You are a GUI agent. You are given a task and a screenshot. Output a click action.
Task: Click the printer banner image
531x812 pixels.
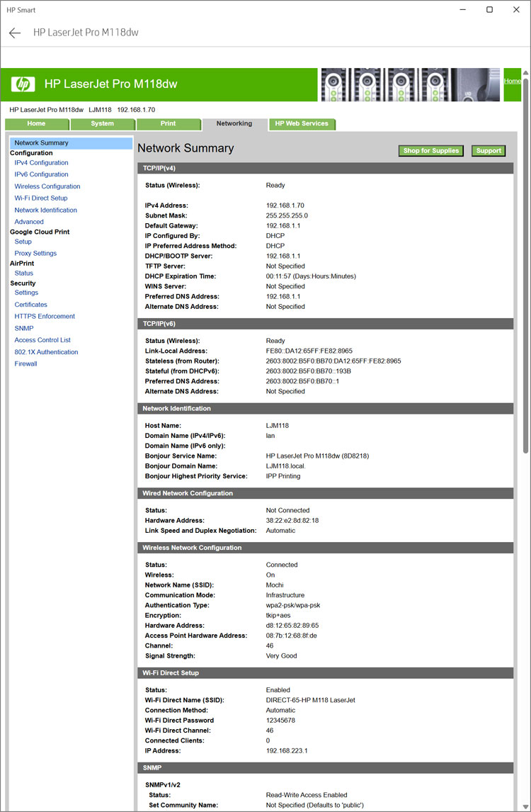[x=411, y=84]
